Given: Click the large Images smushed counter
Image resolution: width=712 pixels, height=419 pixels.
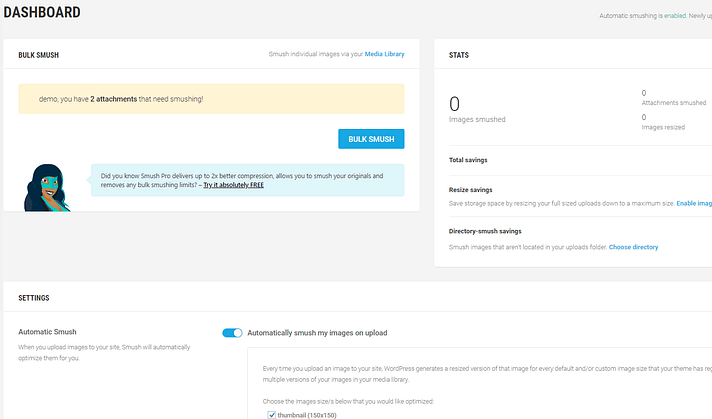Looking at the screenshot, I should (455, 103).
